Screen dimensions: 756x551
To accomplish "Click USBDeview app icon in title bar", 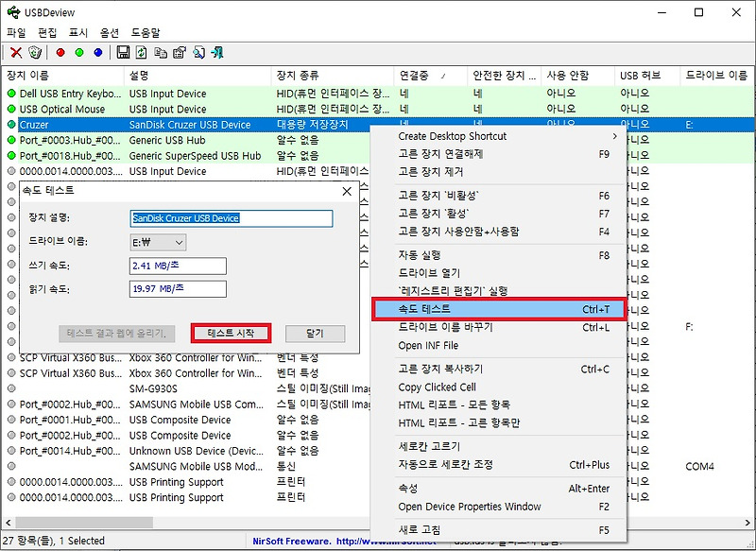I will pos(13,12).
